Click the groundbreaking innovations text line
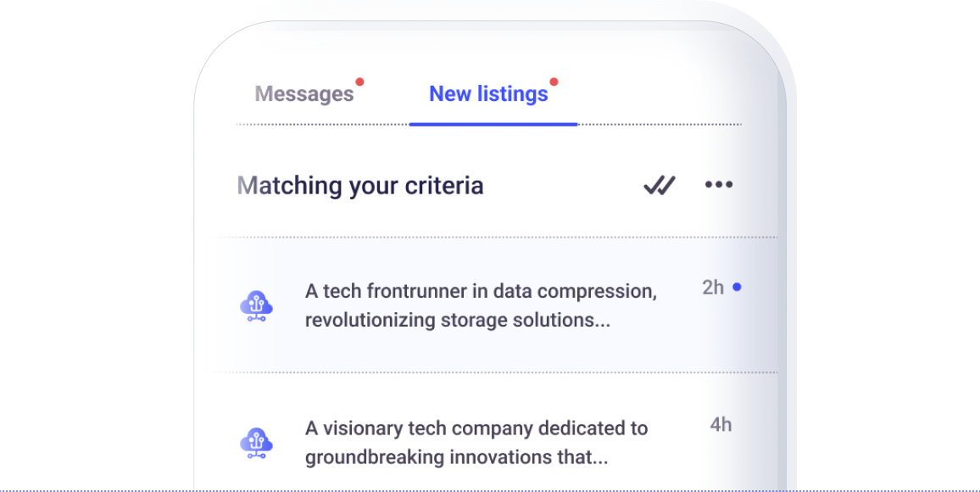980x492 pixels. (x=456, y=457)
